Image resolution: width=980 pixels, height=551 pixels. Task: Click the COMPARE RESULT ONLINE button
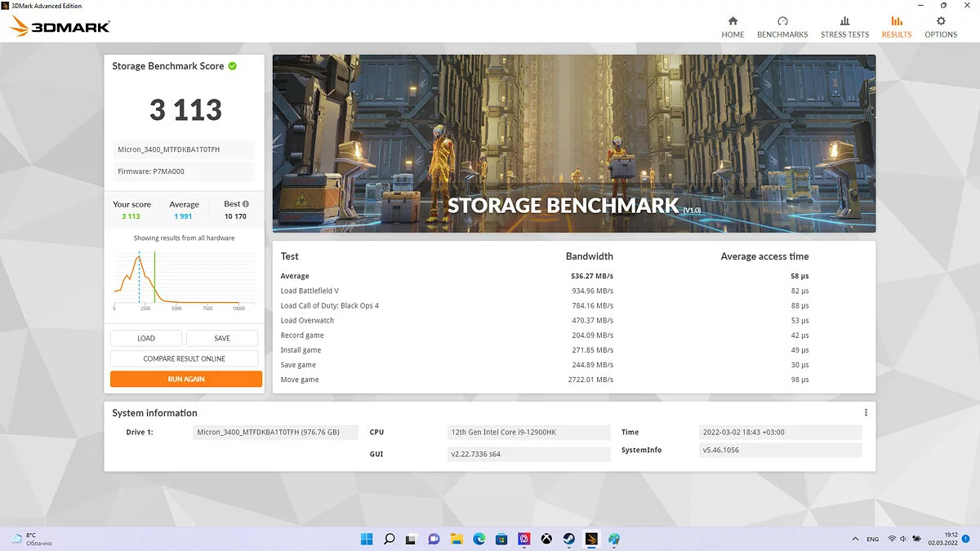(x=185, y=359)
